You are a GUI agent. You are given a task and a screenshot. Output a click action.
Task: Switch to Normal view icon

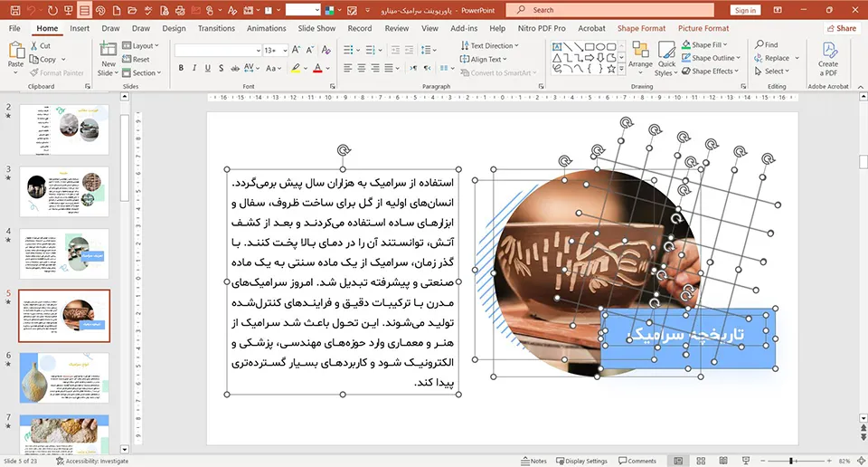[678, 461]
